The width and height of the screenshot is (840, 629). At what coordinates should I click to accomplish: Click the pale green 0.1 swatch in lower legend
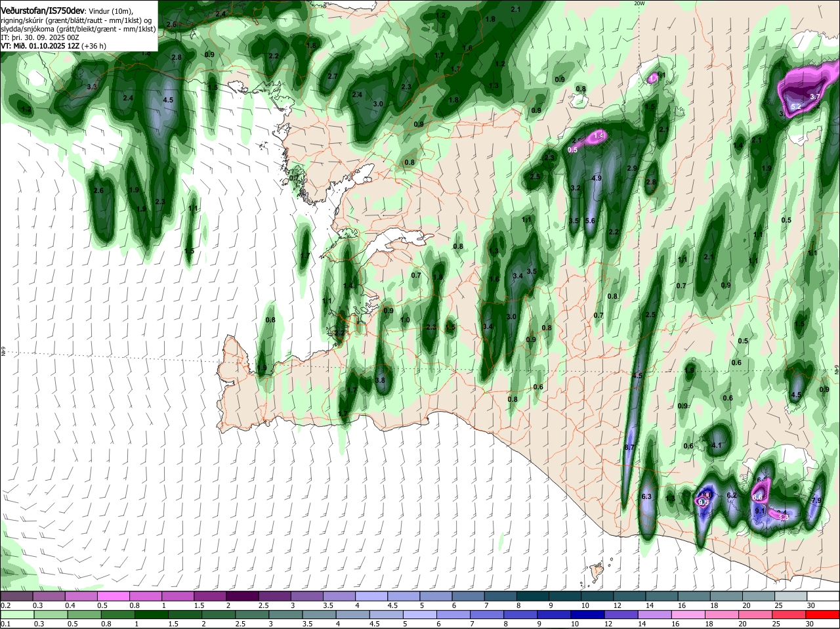pos(16,614)
